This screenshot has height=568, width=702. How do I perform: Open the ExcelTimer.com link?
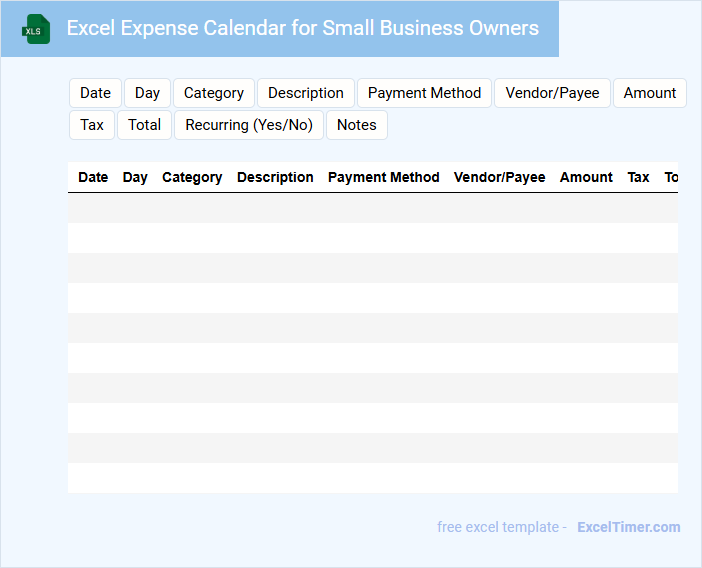click(628, 527)
